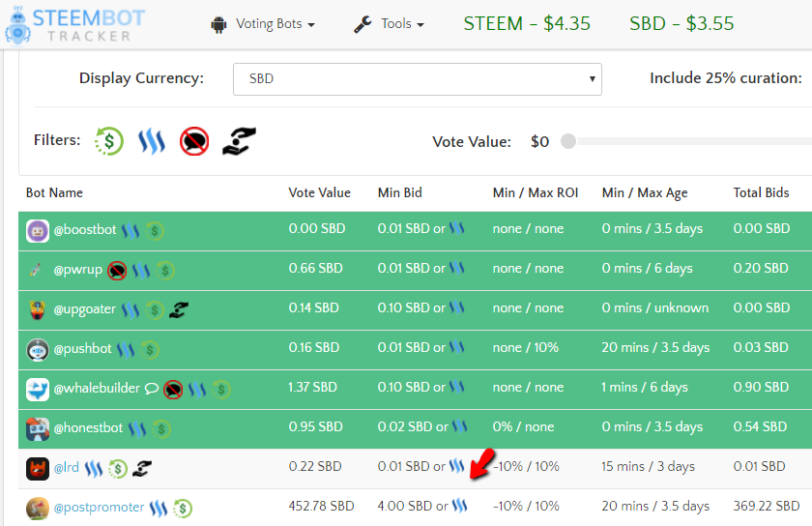This screenshot has width=812, height=526.
Task: Toggle the refund filter icon in Filters
Action: [x=109, y=141]
